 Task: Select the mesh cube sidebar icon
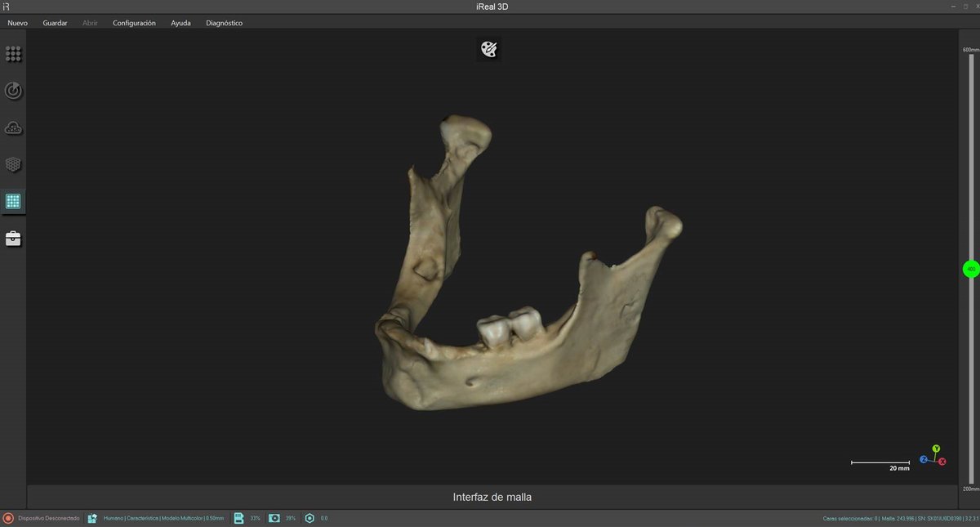13,164
